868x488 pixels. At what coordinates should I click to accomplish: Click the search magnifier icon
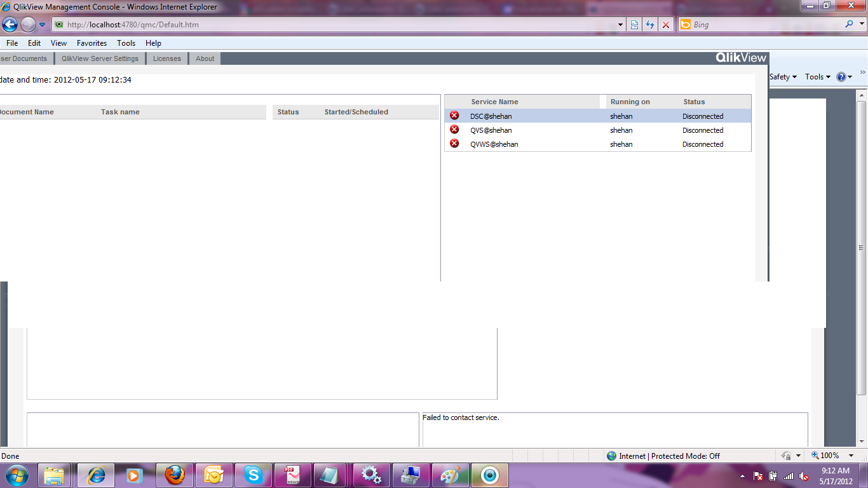[850, 24]
